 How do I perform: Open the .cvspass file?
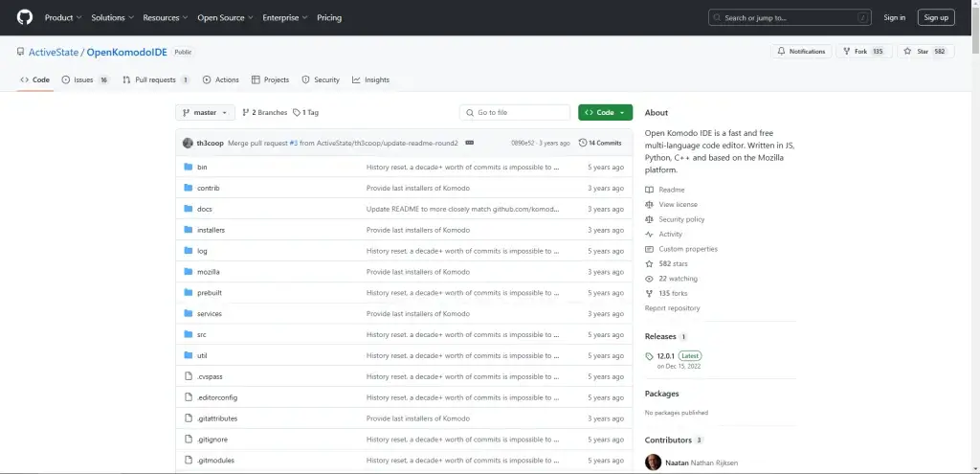click(x=210, y=376)
